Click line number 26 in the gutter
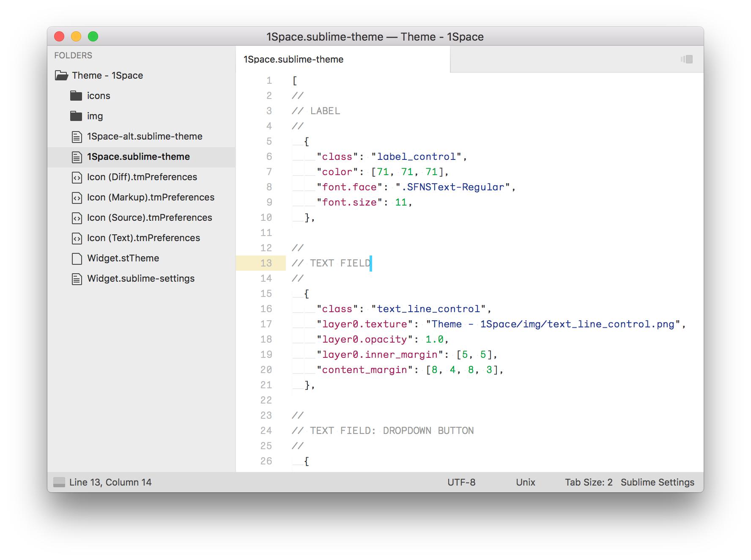 [266, 461]
